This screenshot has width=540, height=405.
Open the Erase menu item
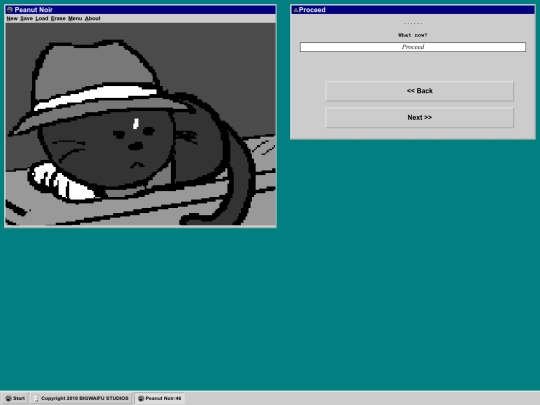[58, 19]
